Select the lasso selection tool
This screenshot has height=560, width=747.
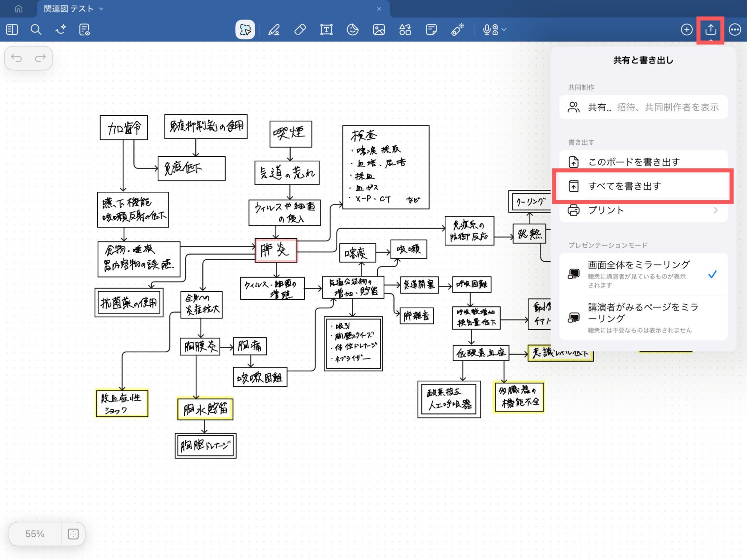245,30
